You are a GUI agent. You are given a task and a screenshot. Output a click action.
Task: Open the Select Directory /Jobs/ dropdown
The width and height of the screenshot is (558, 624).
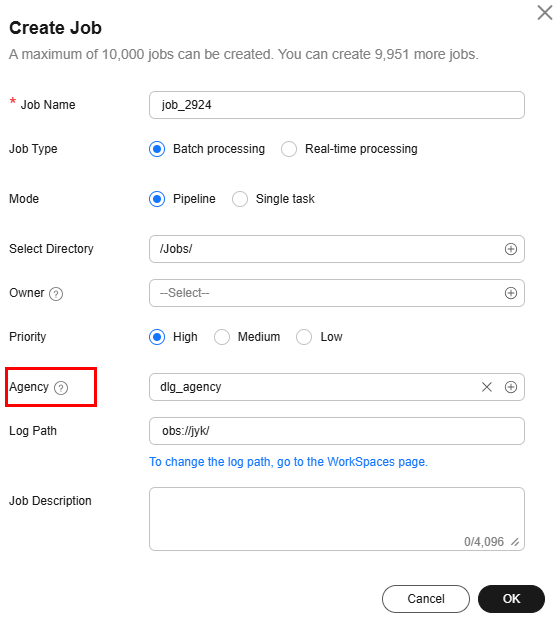tap(337, 249)
